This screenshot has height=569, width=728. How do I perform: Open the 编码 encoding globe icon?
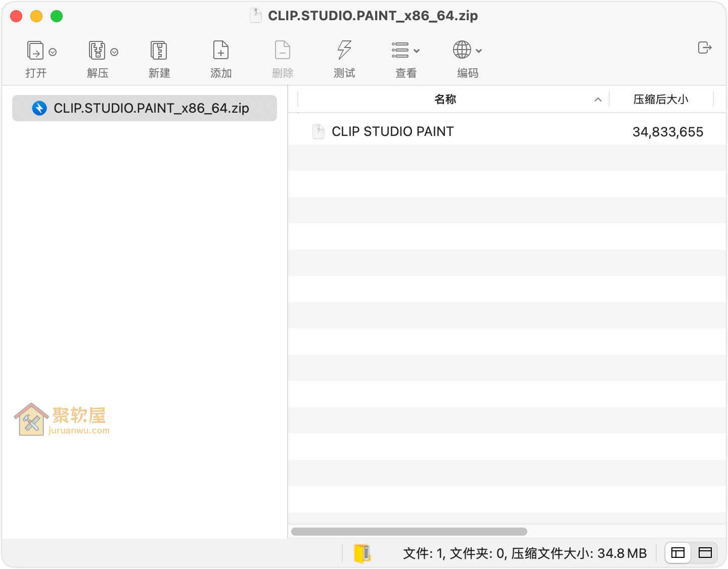coord(462,51)
